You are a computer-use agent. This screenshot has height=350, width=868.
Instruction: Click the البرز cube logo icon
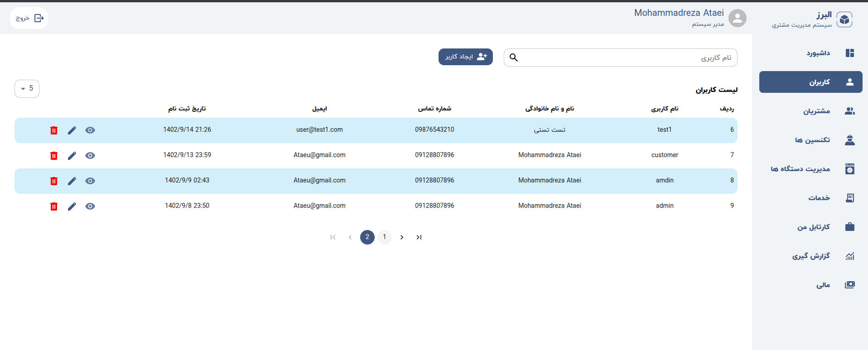[x=844, y=19]
